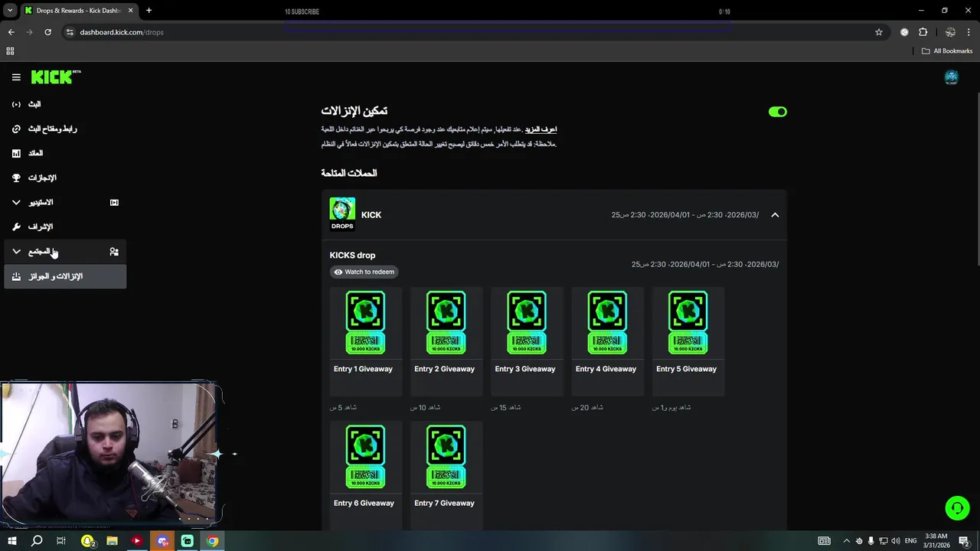Select the Drops & Rewards browser tab
Image resolution: width=980 pixels, height=551 pixels.
point(79,11)
